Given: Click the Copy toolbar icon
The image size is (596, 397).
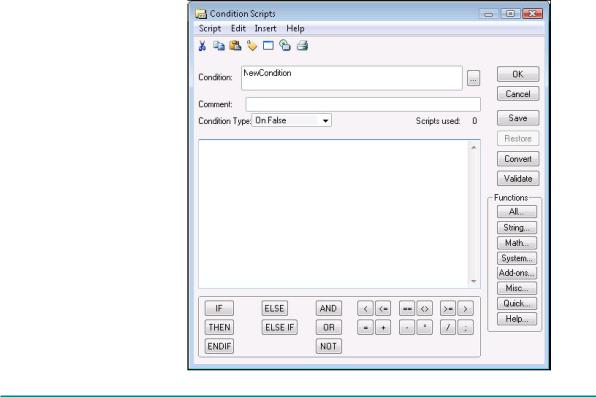Looking at the screenshot, I should click(219, 46).
